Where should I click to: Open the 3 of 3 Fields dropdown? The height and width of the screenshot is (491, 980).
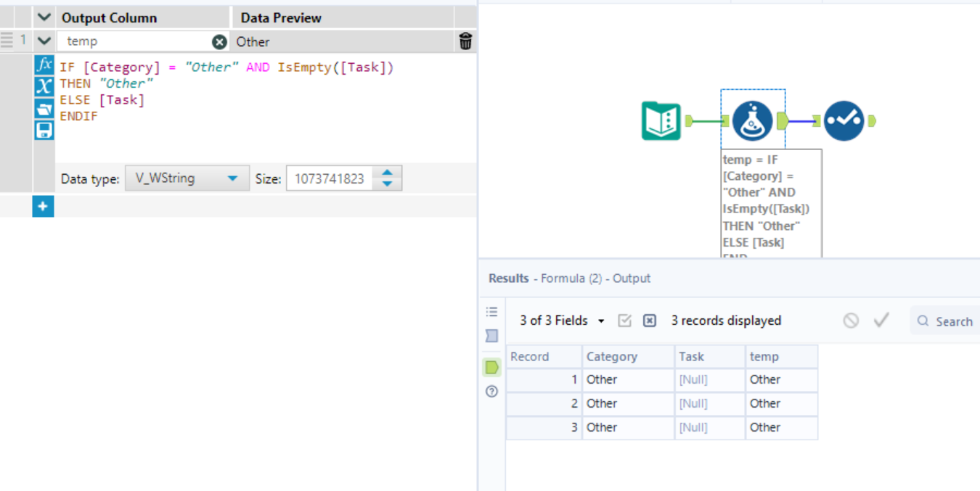[560, 320]
